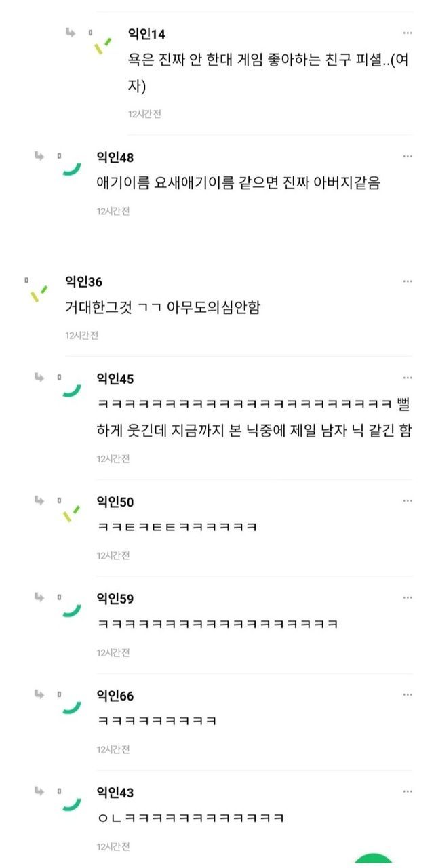Open 익인45's username link

[x=115, y=378]
